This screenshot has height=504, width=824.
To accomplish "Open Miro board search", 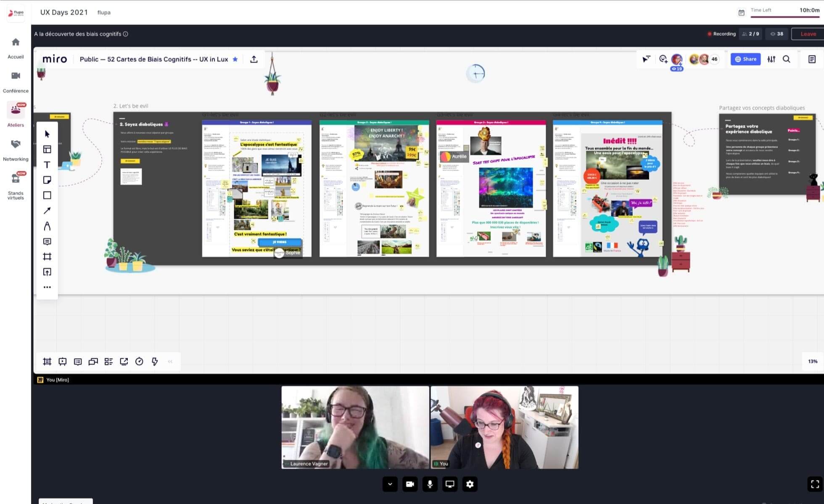I will point(786,59).
